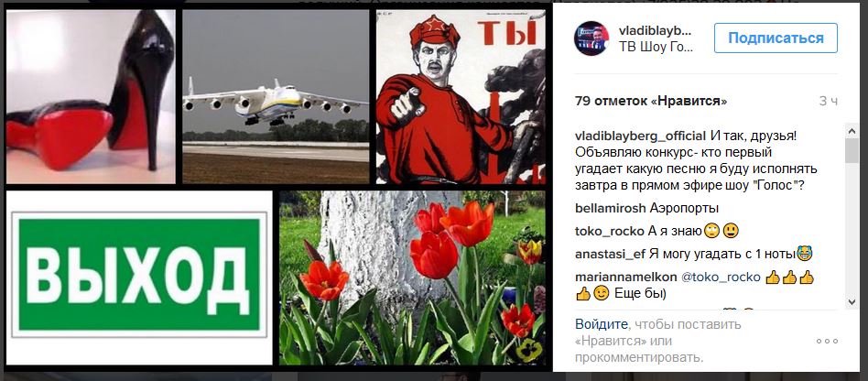Open mariannamelkon commenter profile
Viewport: 868px width, 381px height.
tap(624, 278)
